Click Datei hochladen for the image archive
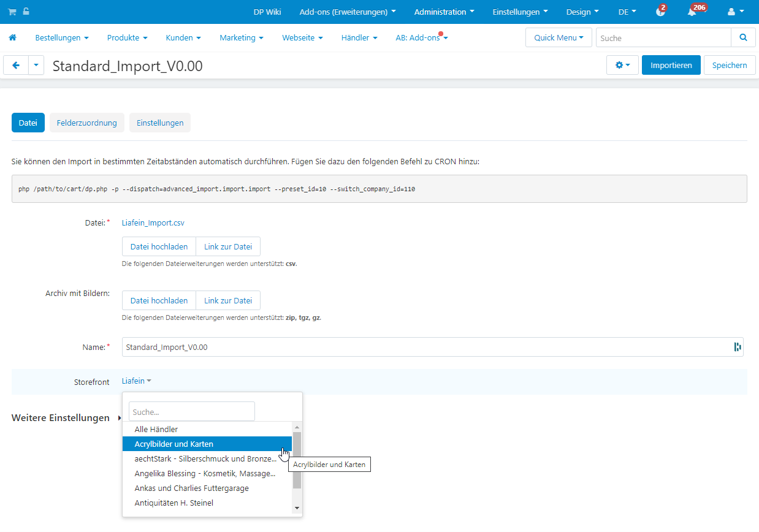 coord(159,300)
